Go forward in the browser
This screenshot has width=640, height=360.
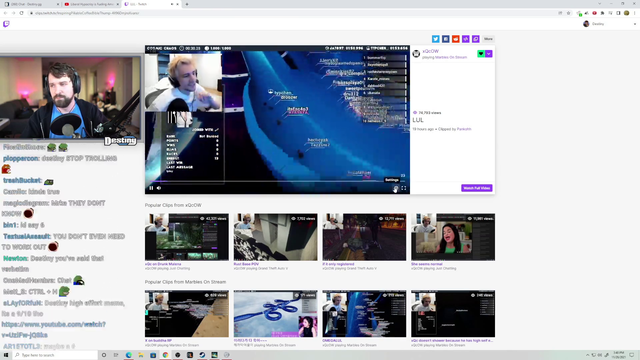(x=13, y=13)
